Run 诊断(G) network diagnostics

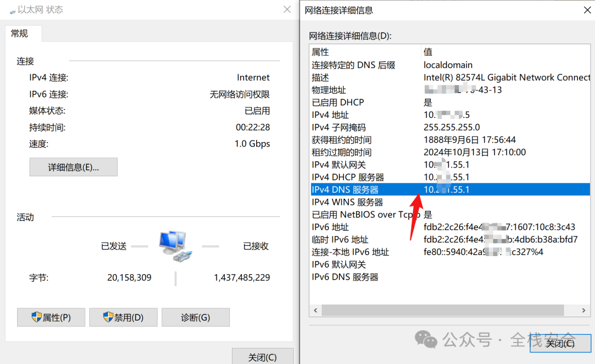[196, 317]
